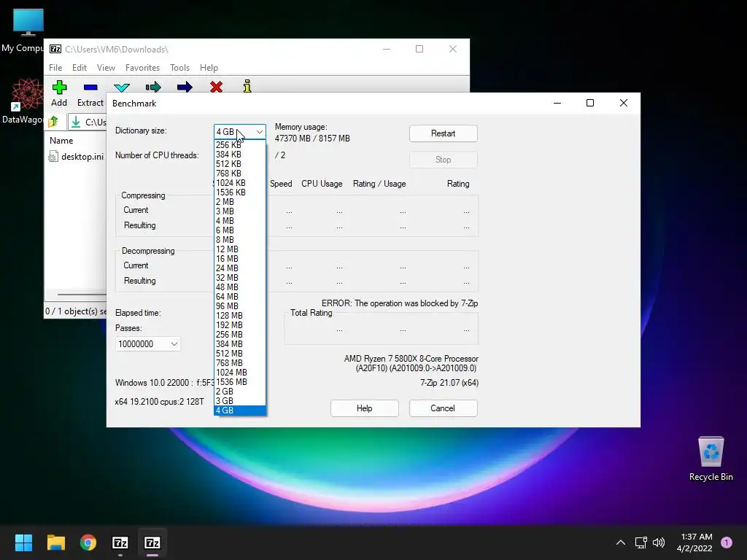Click the Copy green arrow icon
The height and width of the screenshot is (560, 747).
coord(153,87)
